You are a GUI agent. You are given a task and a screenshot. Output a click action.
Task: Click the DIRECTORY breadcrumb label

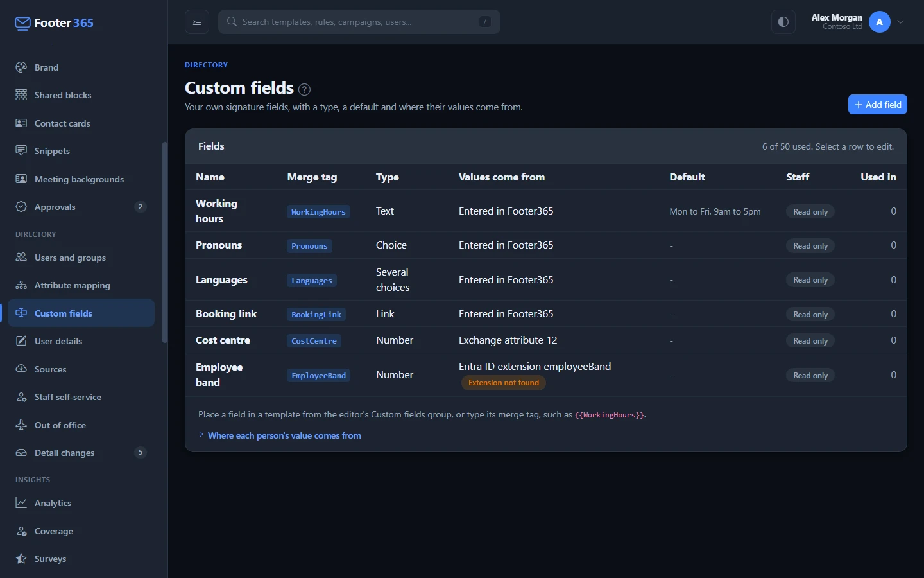[206, 65]
